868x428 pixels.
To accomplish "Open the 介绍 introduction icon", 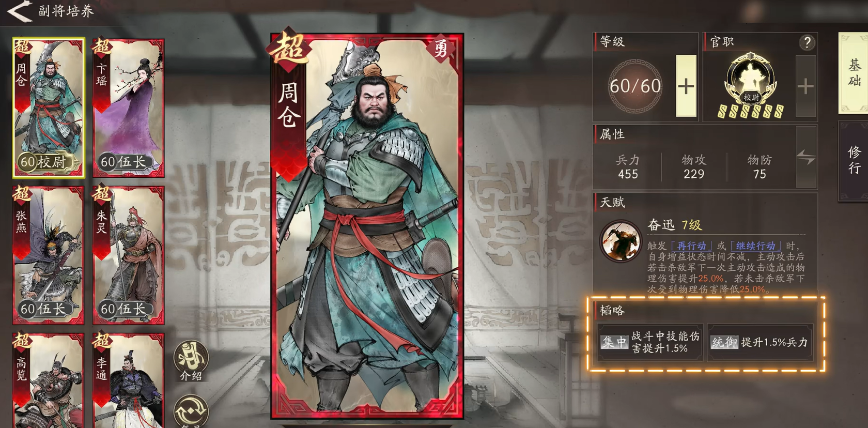I will 191,361.
